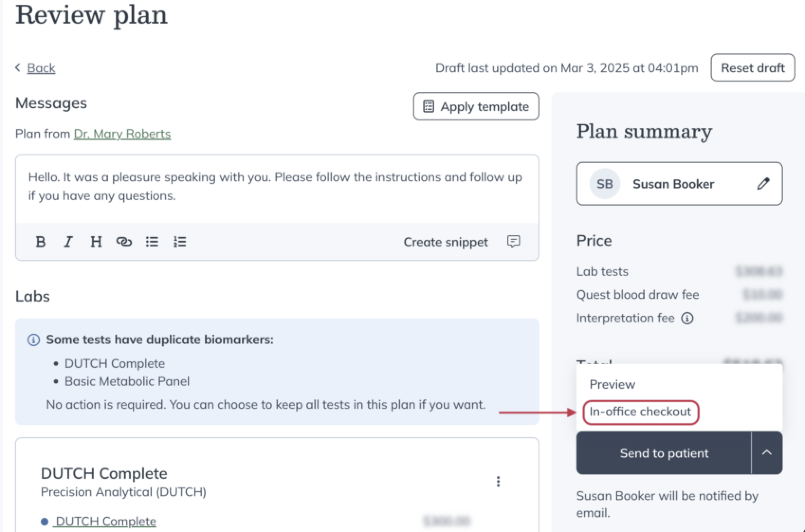The height and width of the screenshot is (532, 805).
Task: Open Apply template button
Action: pyautogui.click(x=476, y=106)
